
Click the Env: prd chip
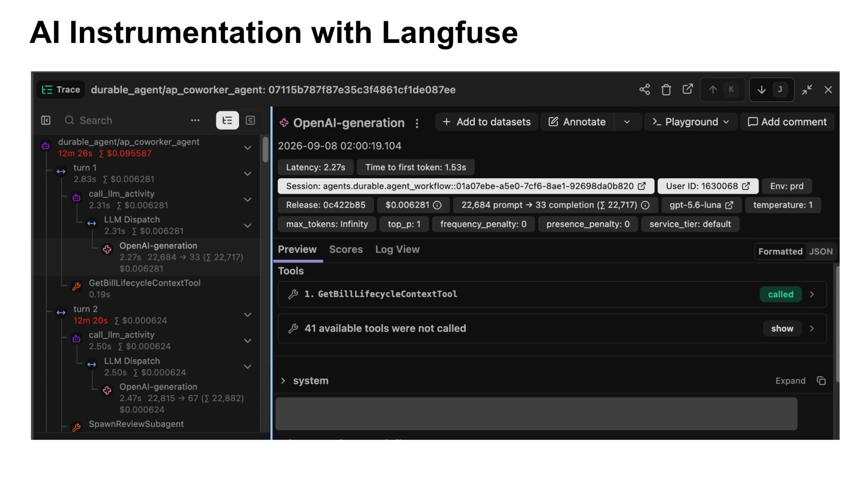pos(787,186)
